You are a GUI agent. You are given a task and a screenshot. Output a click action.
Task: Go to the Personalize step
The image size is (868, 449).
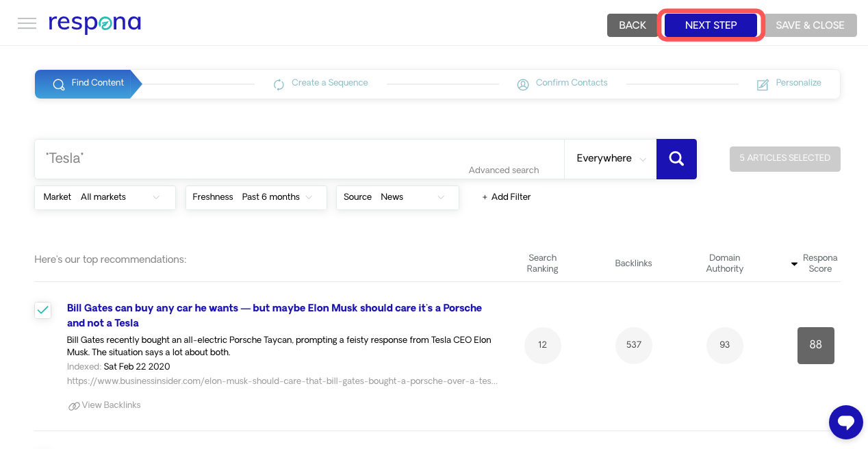pos(789,84)
